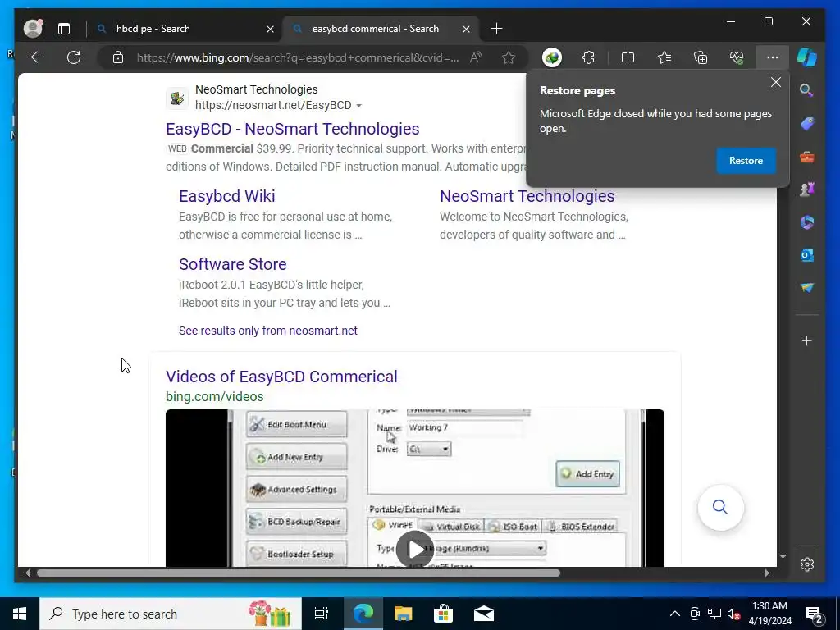Play the EasyBCD video thumbnail

[415, 549]
